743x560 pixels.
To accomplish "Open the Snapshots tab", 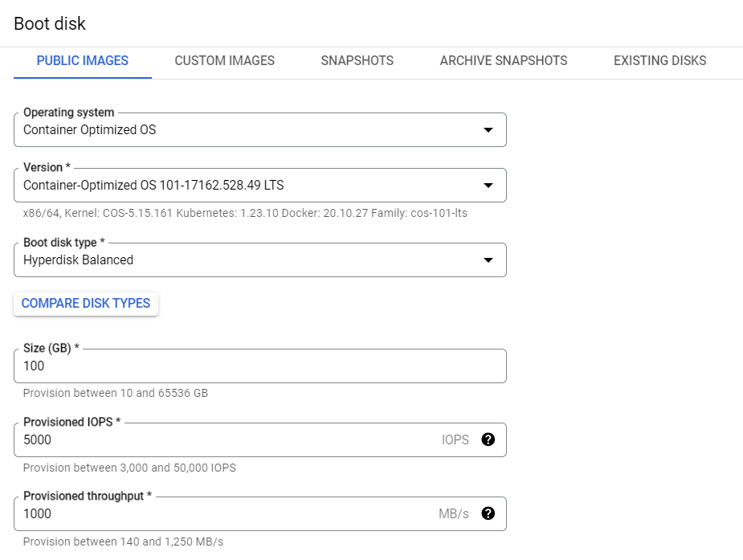I will pos(357,61).
